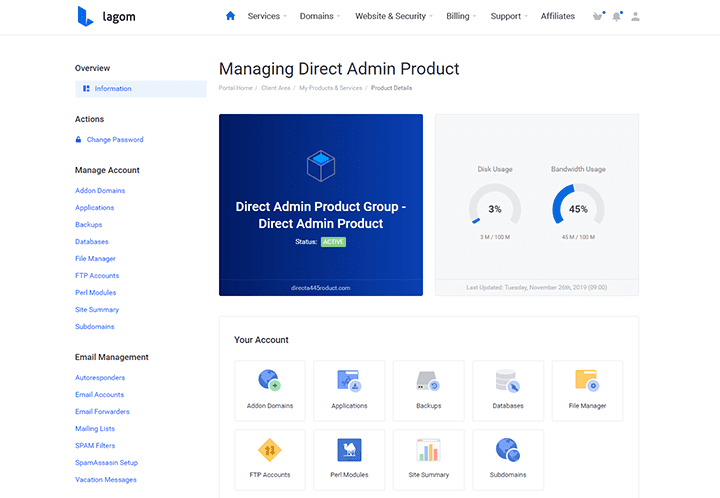Click the Product Details breadcrumb text
The width and height of the screenshot is (720, 498).
click(391, 88)
